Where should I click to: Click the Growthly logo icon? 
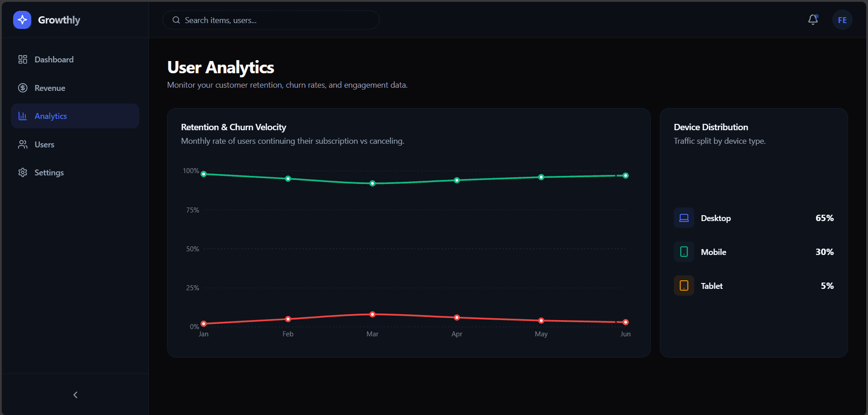(x=22, y=20)
